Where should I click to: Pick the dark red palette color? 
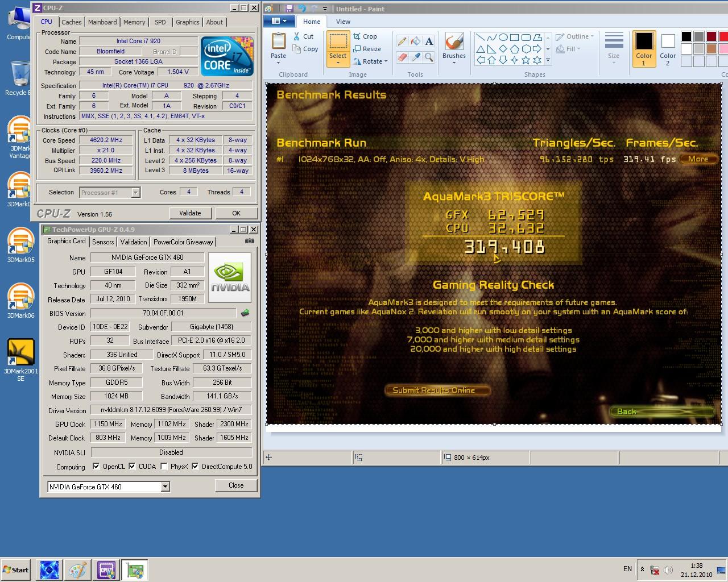(x=712, y=36)
